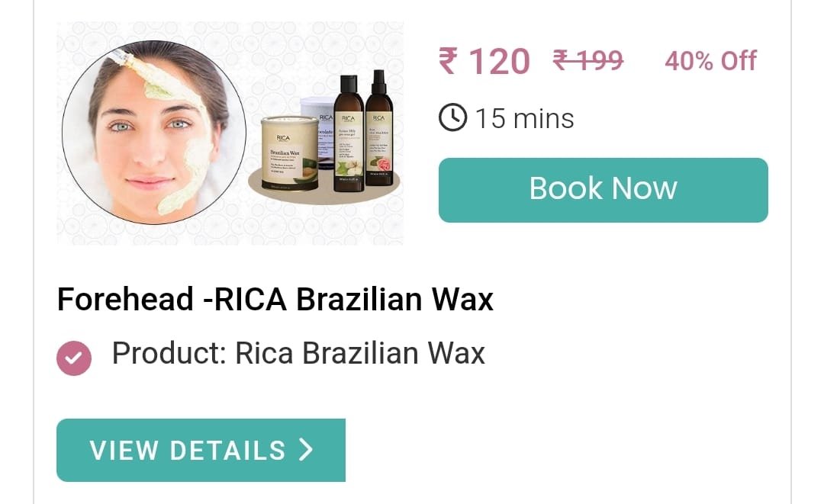Click the 15 mins duration text
The width and height of the screenshot is (824, 504).
(x=524, y=119)
